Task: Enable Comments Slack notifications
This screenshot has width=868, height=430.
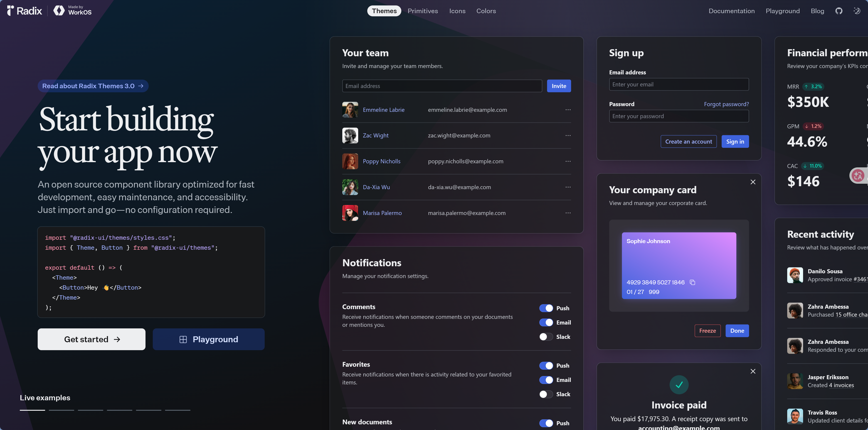Action: click(x=546, y=337)
